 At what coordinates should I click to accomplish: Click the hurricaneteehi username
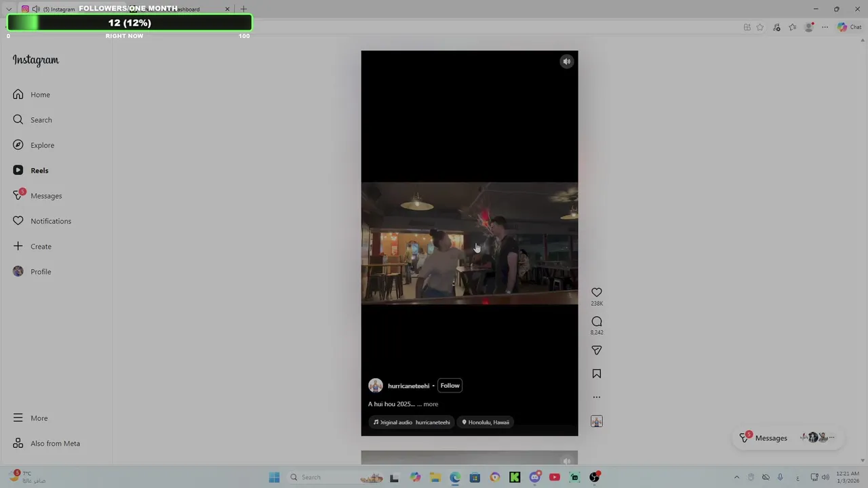tap(408, 386)
